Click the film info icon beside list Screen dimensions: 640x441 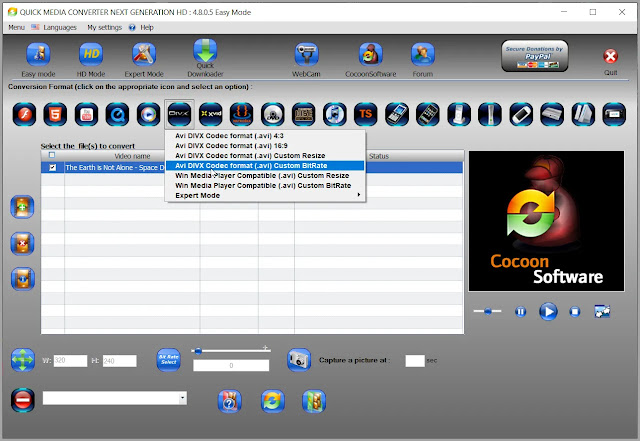[22, 279]
